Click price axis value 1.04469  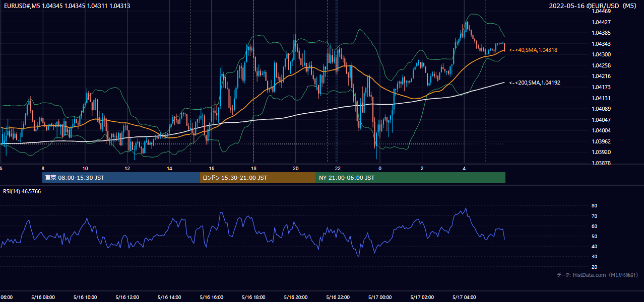click(x=601, y=11)
